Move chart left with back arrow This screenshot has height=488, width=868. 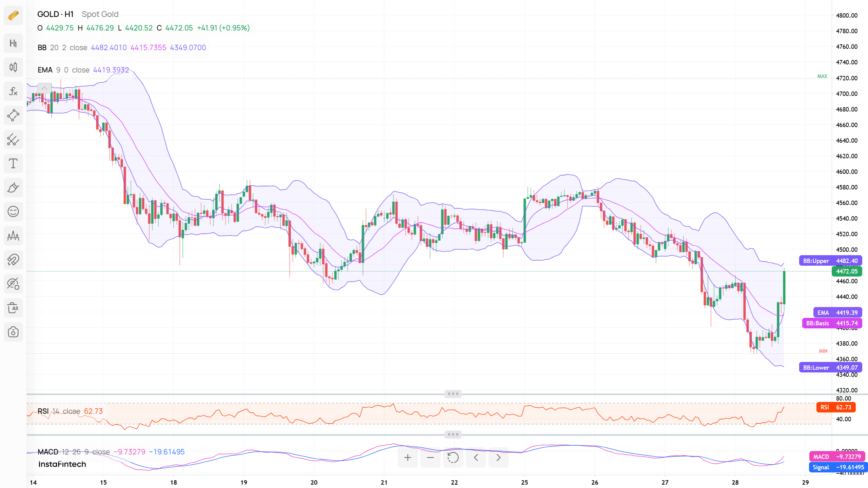click(x=476, y=457)
